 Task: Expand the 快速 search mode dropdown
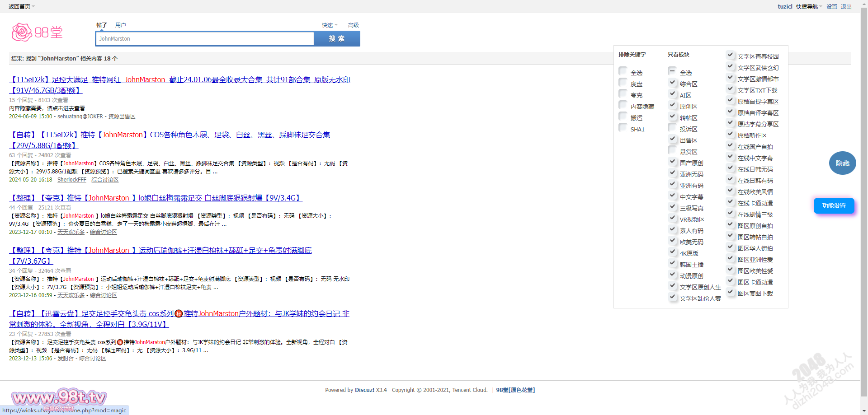point(329,25)
